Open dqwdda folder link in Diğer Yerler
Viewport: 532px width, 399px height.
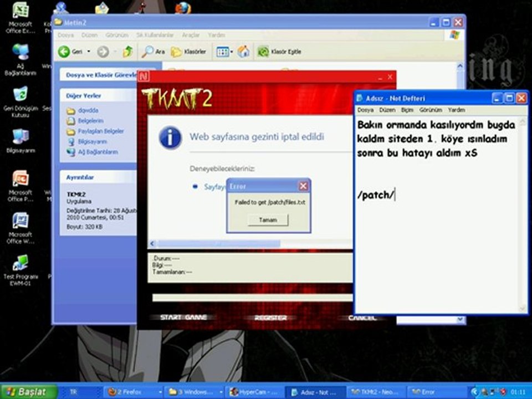pyautogui.click(x=88, y=110)
